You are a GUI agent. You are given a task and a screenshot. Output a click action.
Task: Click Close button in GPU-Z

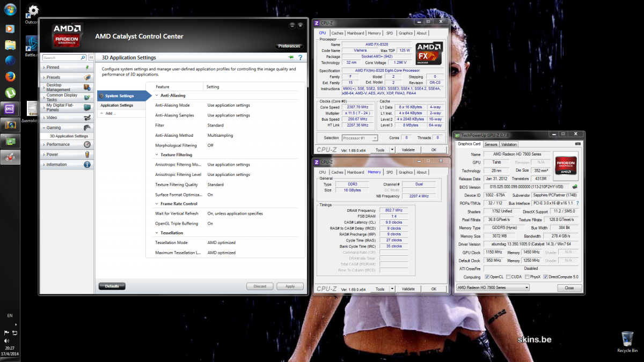(x=569, y=287)
